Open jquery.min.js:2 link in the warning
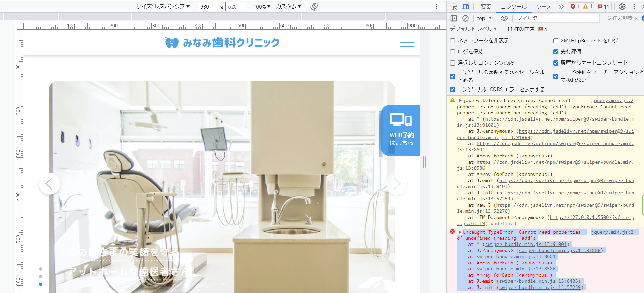 click(612, 100)
